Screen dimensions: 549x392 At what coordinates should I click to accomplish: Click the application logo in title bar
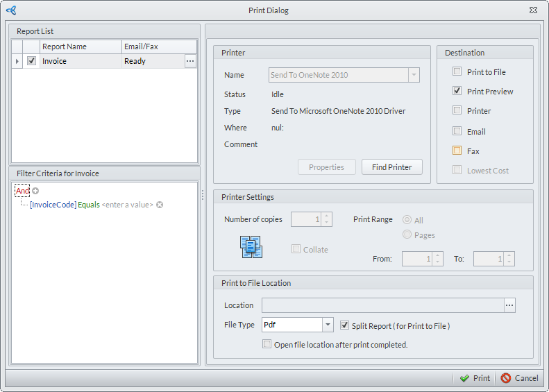[x=11, y=10]
